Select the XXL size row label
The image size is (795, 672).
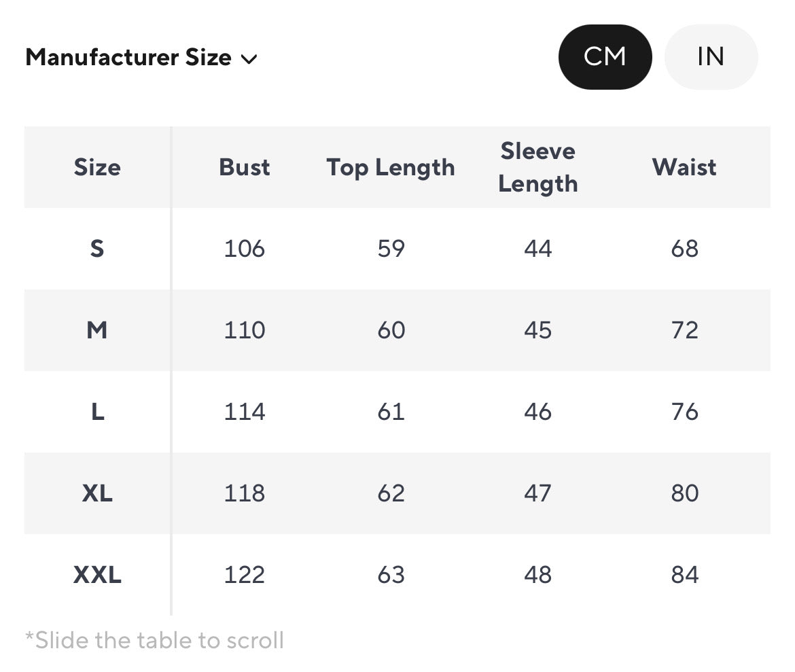(x=97, y=575)
